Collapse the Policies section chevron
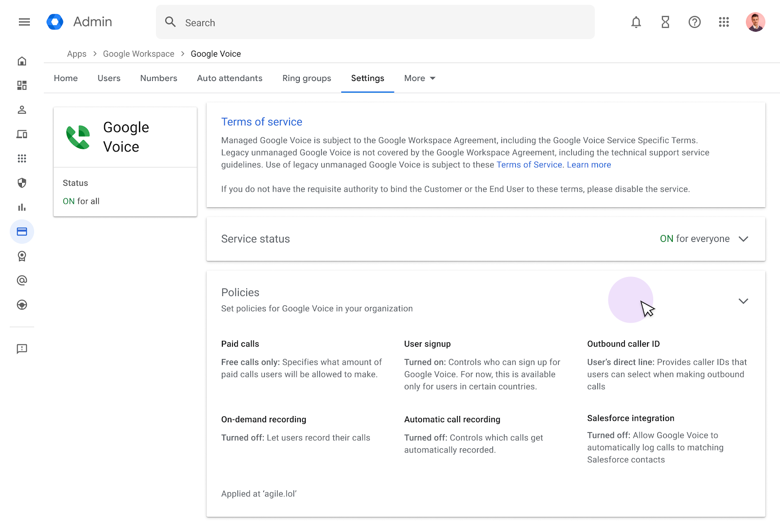Screen dimensions: 780x532 (x=743, y=301)
